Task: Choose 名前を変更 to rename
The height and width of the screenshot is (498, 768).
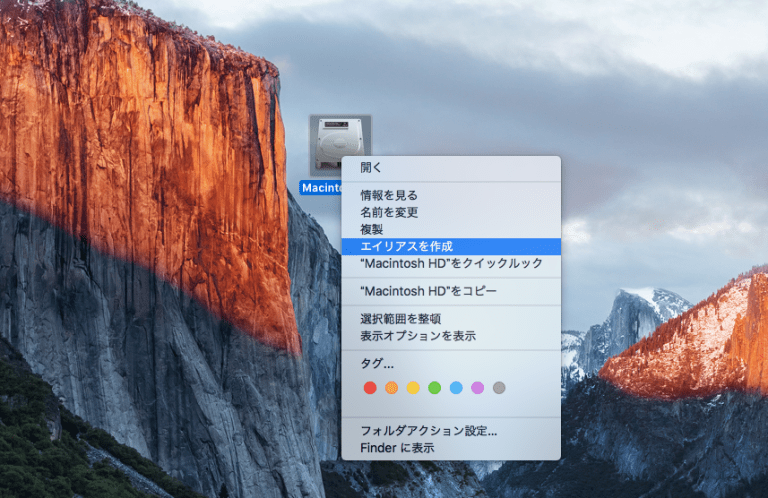Action: (451, 212)
